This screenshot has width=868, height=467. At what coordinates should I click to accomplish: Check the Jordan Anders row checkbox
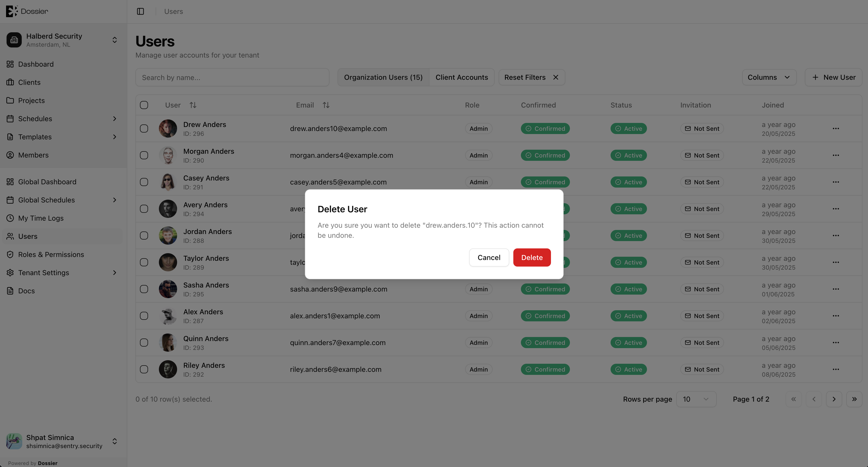point(144,236)
